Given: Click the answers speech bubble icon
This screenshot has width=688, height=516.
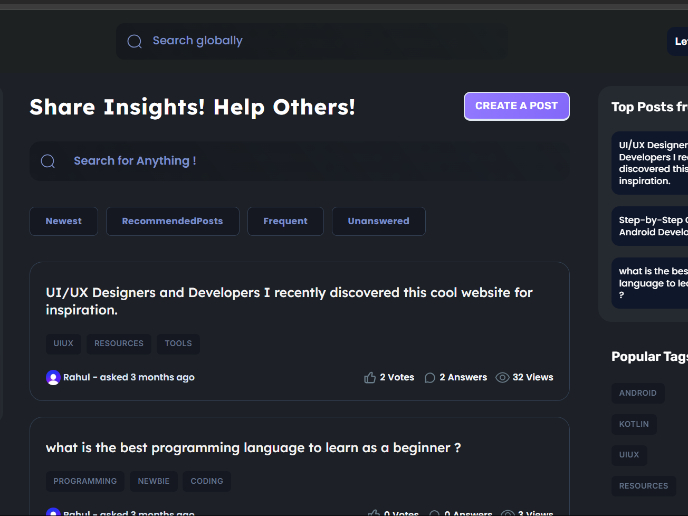Looking at the screenshot, I should click(430, 378).
